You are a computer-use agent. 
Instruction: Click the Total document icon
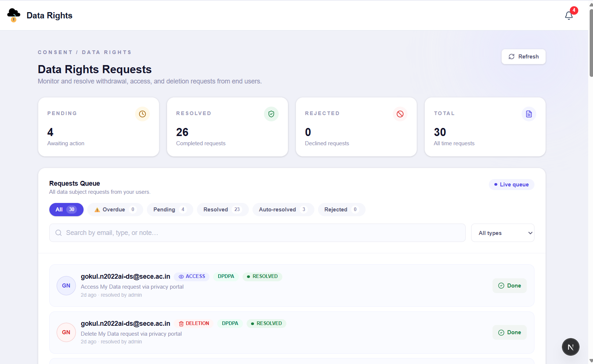(x=529, y=114)
